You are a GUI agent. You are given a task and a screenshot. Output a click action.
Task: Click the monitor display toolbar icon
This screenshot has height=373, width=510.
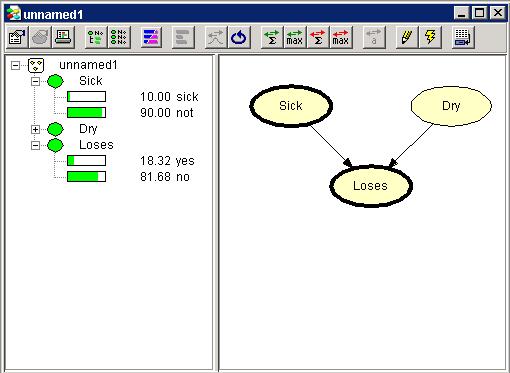pyautogui.click(x=63, y=37)
